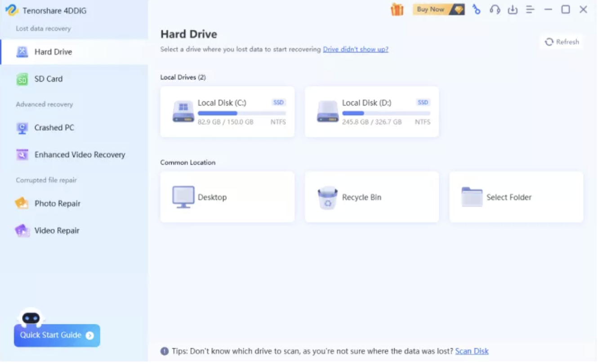Screen dimensions: 598x364
Task: Open the SD Card recovery section
Action: pyautogui.click(x=48, y=79)
